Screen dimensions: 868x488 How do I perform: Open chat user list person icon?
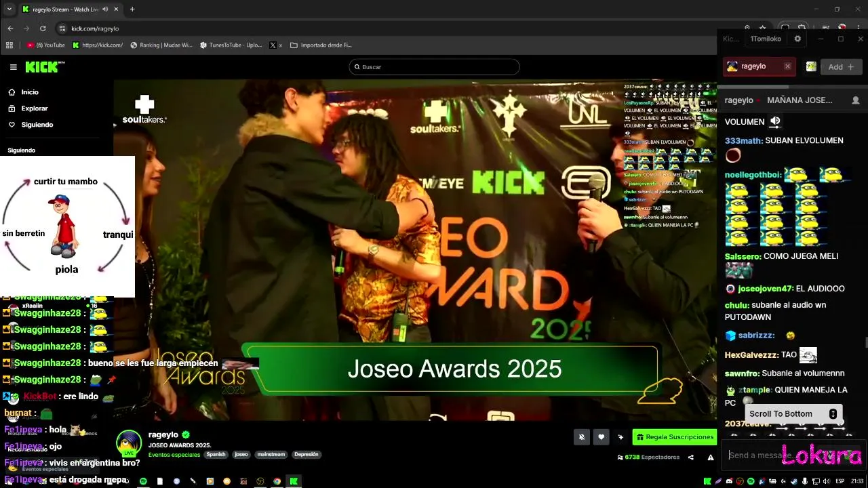coord(856,100)
